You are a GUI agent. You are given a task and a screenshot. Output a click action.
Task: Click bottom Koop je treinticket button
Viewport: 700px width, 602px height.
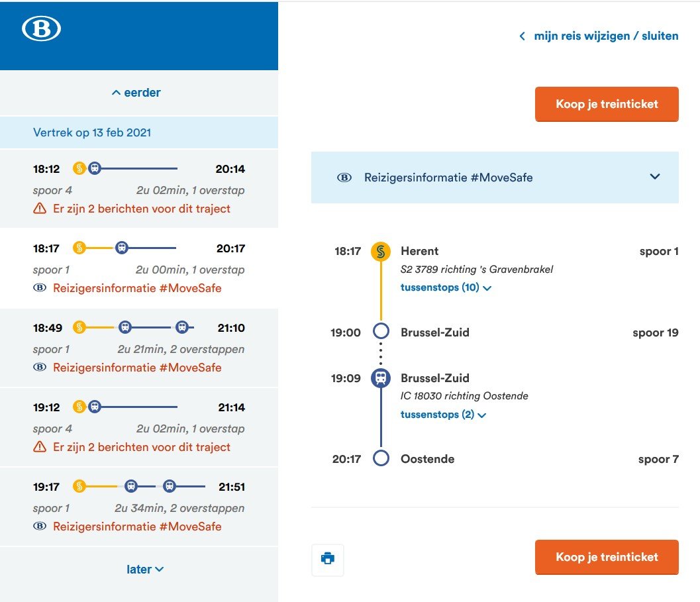pos(607,557)
